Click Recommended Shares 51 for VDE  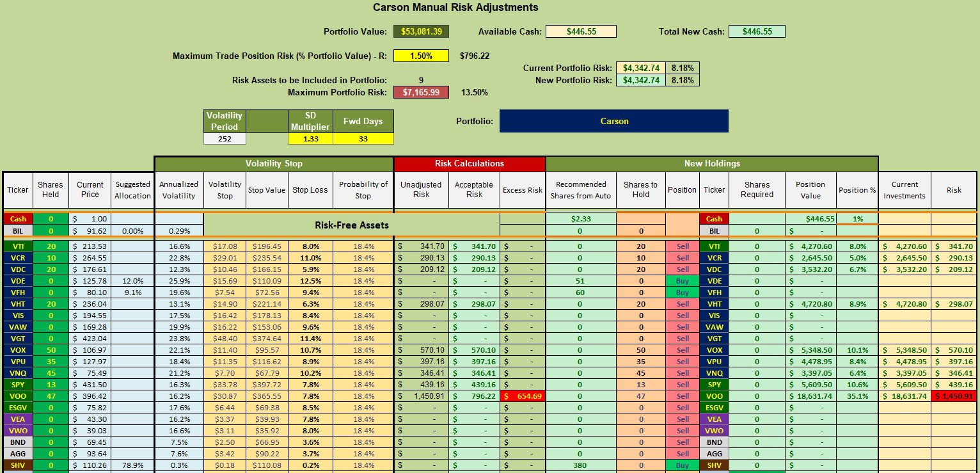point(581,281)
